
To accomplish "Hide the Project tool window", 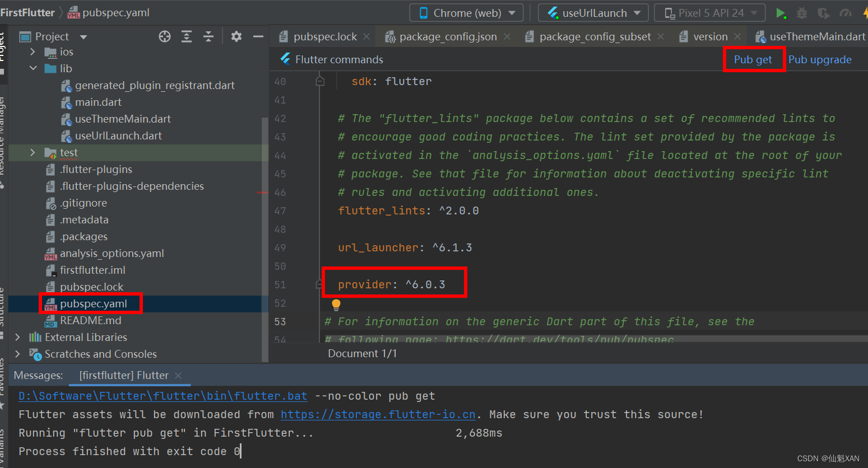I will tap(258, 36).
